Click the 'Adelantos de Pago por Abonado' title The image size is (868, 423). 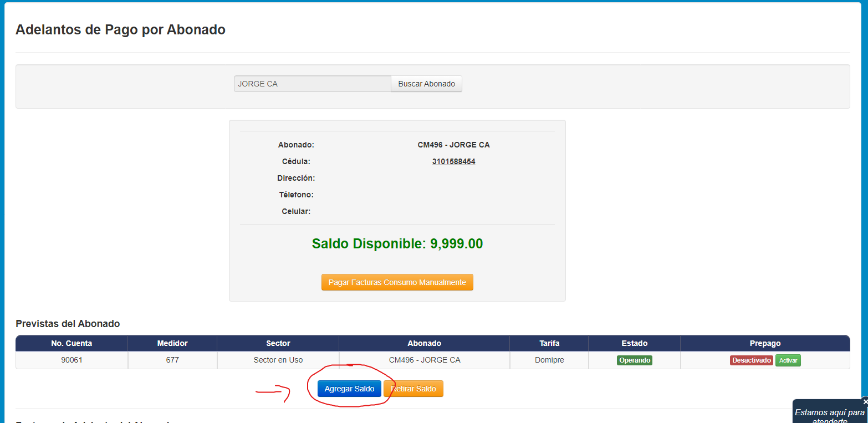pyautogui.click(x=120, y=30)
